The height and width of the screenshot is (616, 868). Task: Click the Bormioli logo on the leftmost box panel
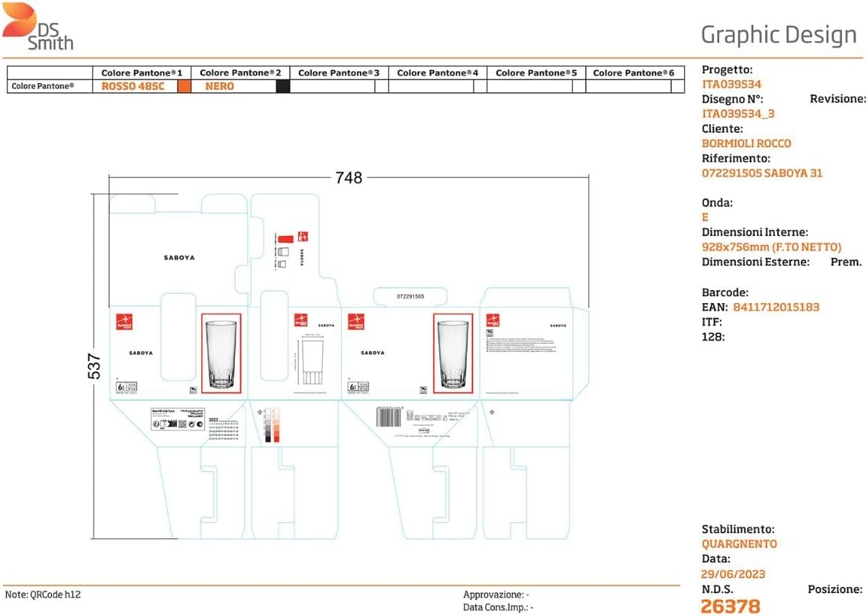(x=124, y=321)
